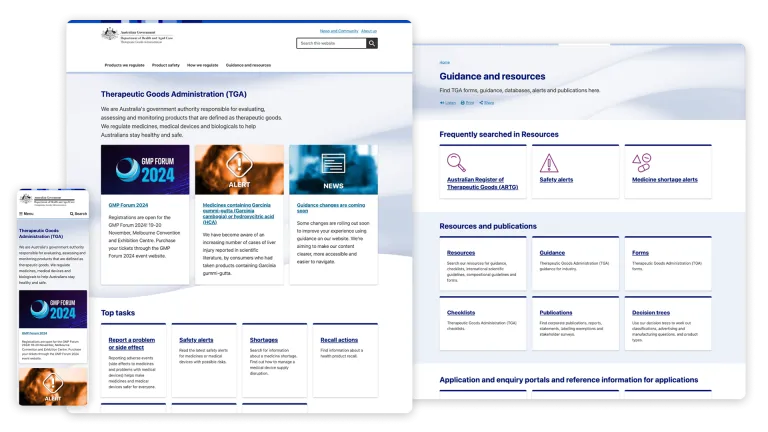Open the 'Guidance' card link

(x=552, y=253)
